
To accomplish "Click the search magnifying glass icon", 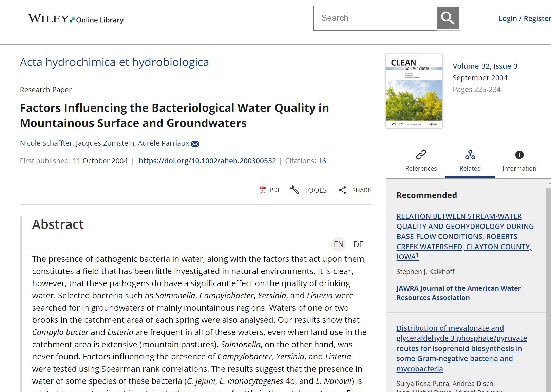I will click(448, 18).
